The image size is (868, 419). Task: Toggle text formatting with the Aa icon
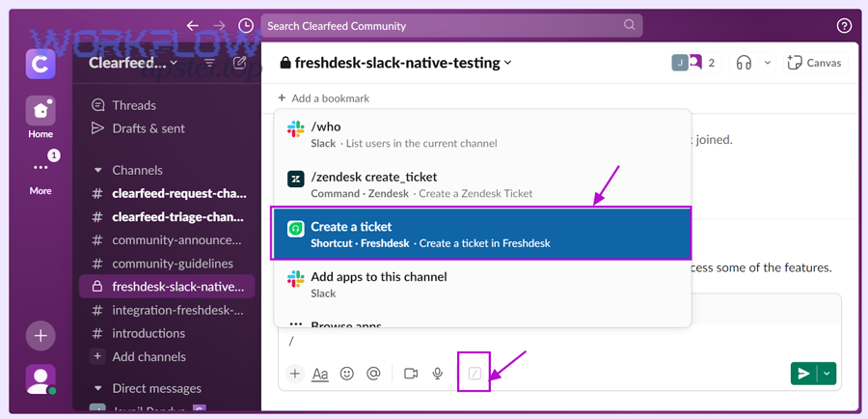tap(320, 374)
